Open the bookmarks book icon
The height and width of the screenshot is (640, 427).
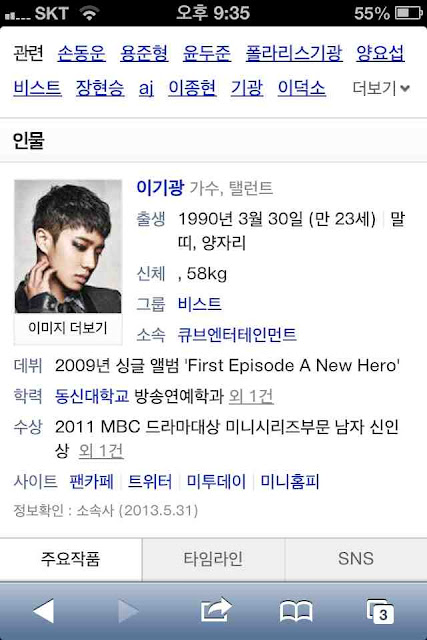296,611
